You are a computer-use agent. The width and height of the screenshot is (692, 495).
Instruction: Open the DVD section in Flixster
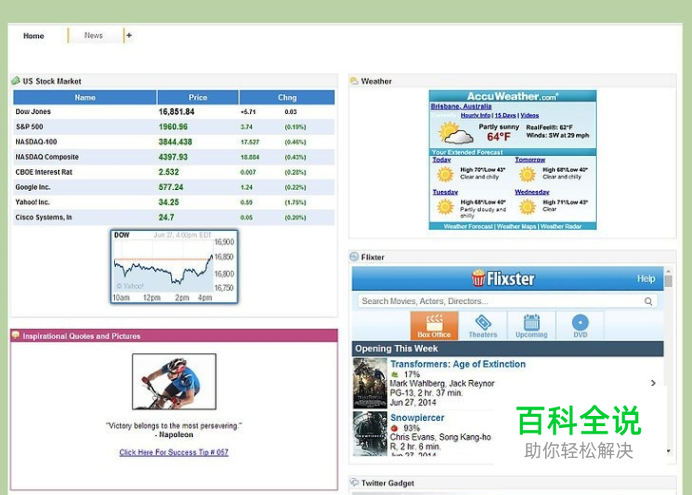click(580, 326)
